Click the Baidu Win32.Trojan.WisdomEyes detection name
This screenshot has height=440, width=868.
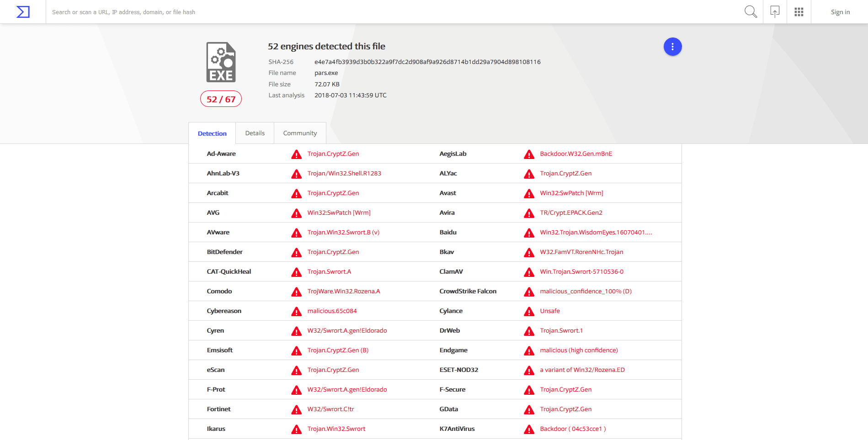click(596, 233)
